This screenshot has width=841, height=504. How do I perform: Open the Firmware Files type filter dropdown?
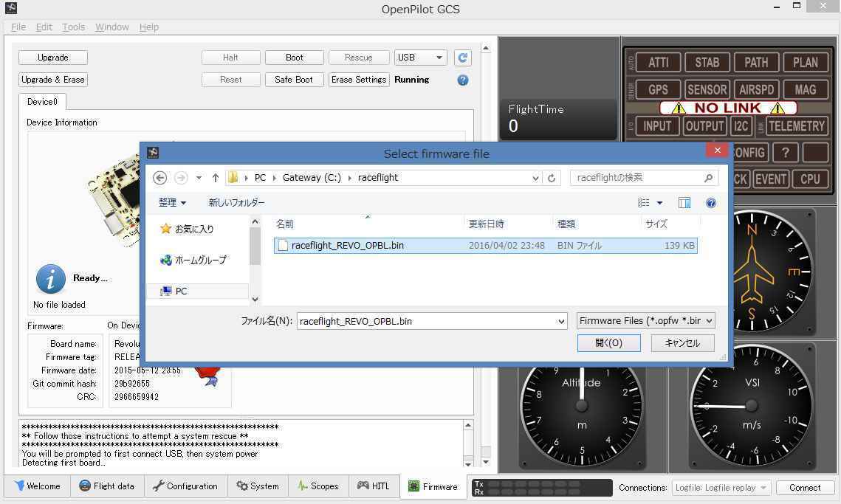pos(645,321)
